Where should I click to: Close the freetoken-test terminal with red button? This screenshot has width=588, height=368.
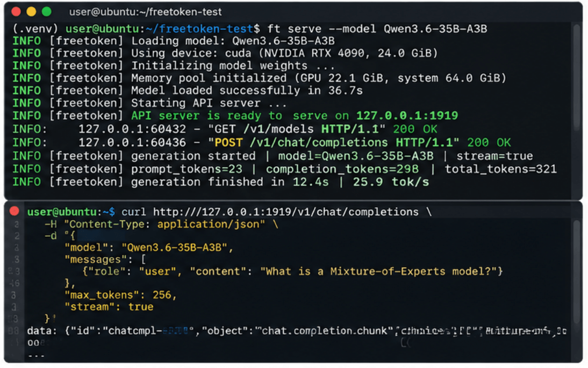click(16, 12)
